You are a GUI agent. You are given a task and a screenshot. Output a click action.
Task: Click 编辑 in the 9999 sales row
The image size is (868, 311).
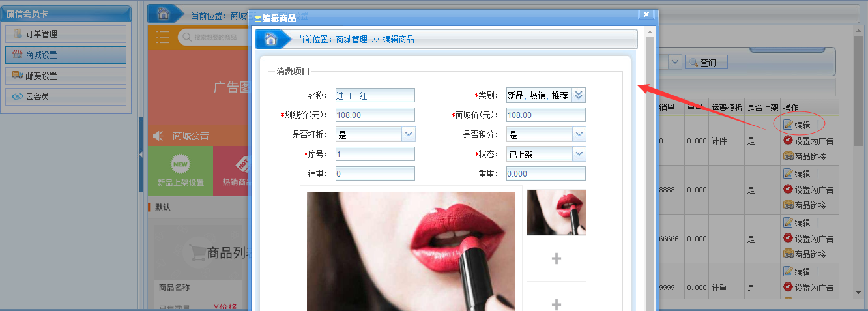click(797, 272)
